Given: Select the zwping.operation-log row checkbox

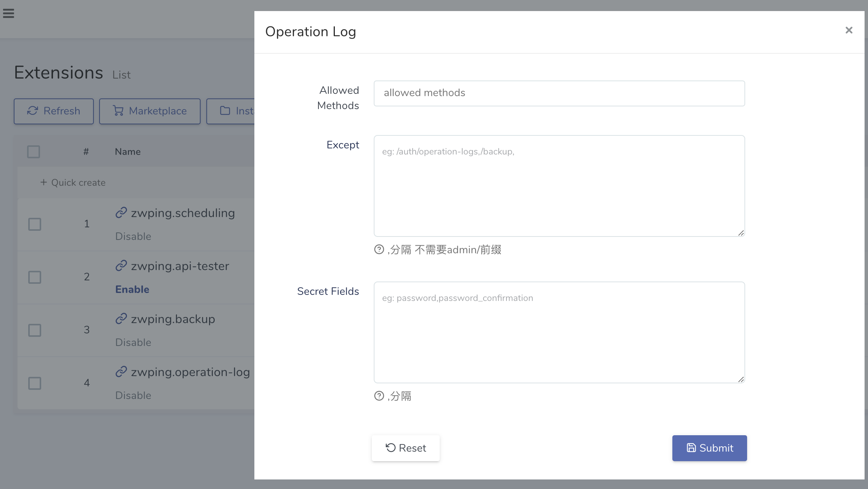Looking at the screenshot, I should [35, 383].
